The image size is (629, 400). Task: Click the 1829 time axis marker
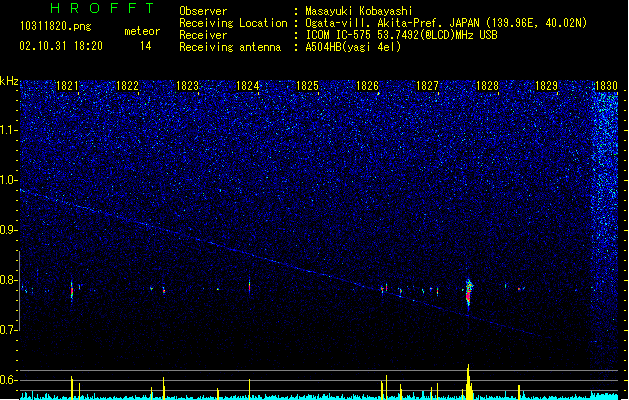click(x=547, y=86)
